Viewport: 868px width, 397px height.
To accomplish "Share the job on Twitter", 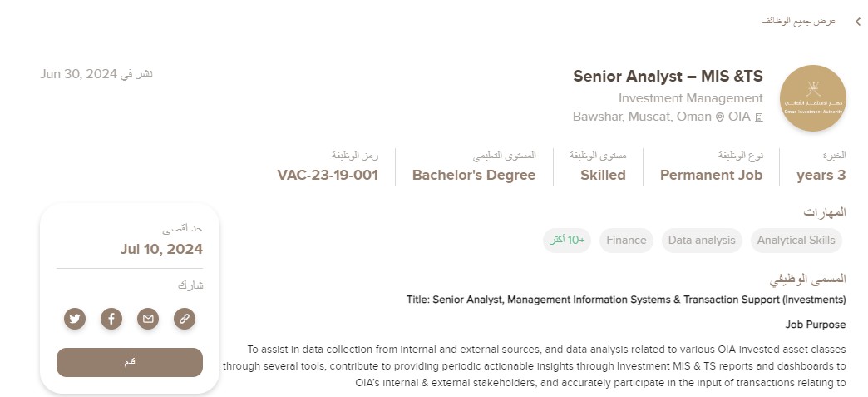I will click(75, 319).
